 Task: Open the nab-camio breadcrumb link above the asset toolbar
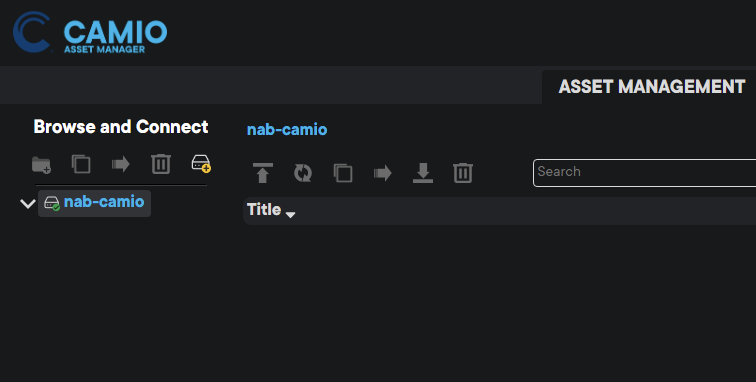287,129
